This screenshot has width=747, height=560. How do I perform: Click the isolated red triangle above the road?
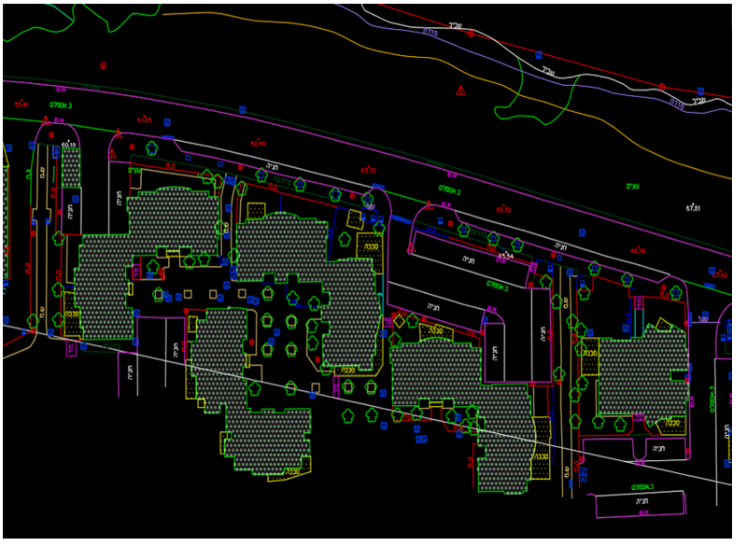460,91
